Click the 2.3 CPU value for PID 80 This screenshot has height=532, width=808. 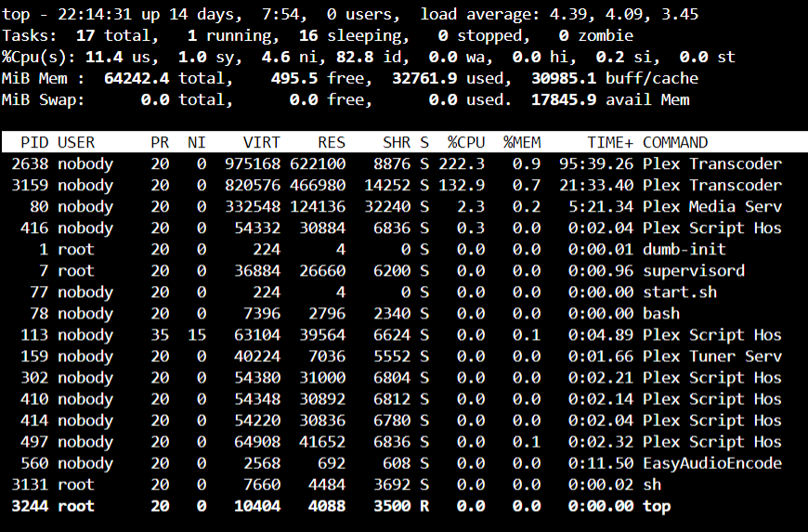pyautogui.click(x=471, y=206)
